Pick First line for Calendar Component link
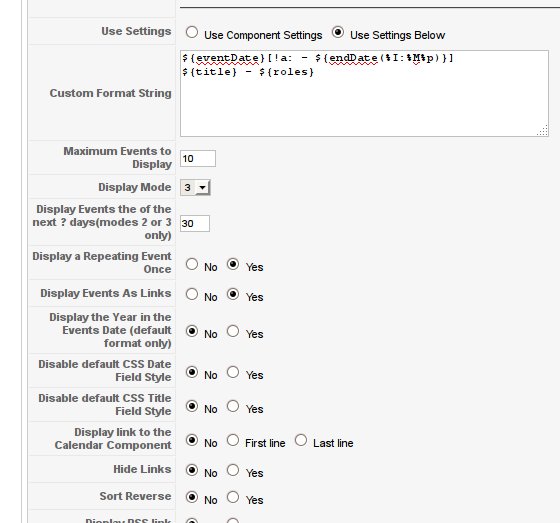Image resolution: width=560 pixels, height=523 pixels. (x=233, y=440)
